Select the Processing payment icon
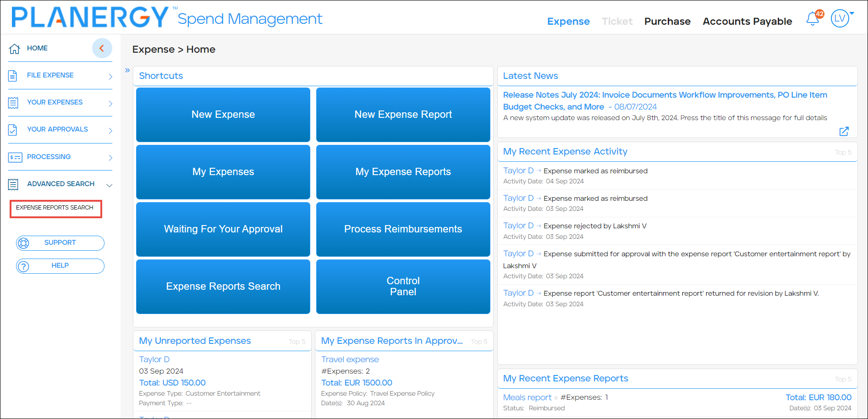The height and width of the screenshot is (419, 868). [15, 157]
